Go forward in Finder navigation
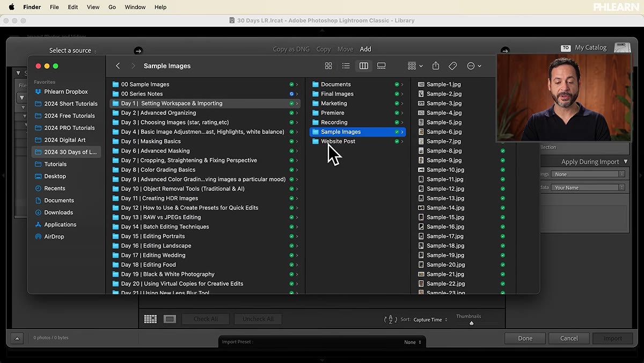Image resolution: width=644 pixels, height=363 pixels. pos(133,66)
